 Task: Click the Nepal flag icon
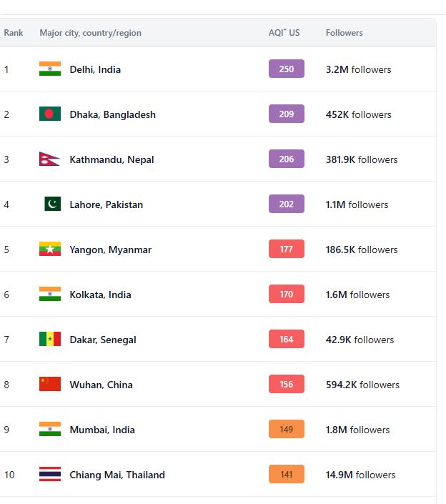[49, 159]
